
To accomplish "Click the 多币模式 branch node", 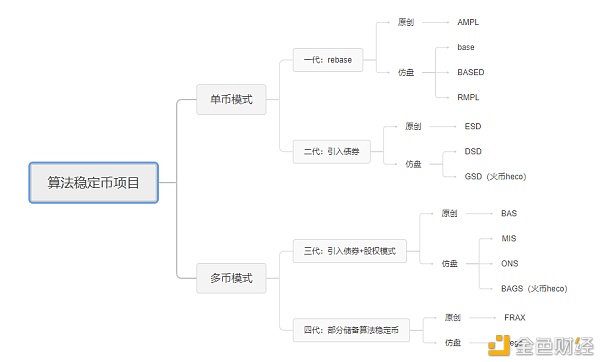I will coord(231,278).
